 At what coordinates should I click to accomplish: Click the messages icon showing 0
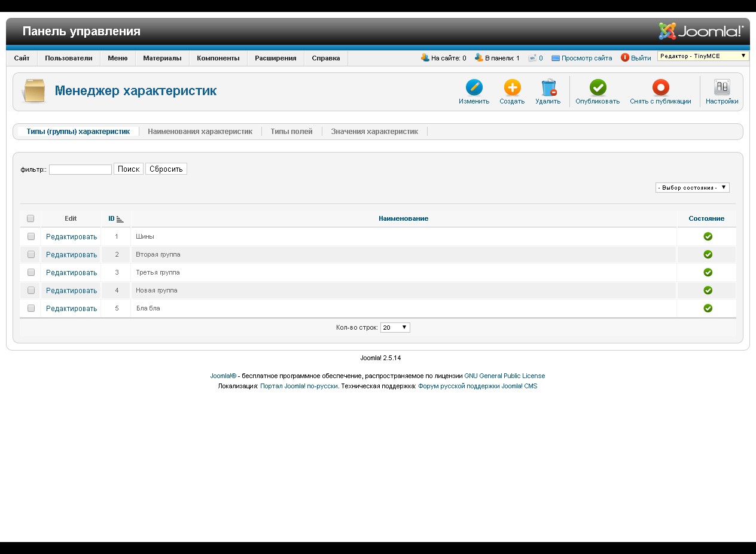point(532,58)
